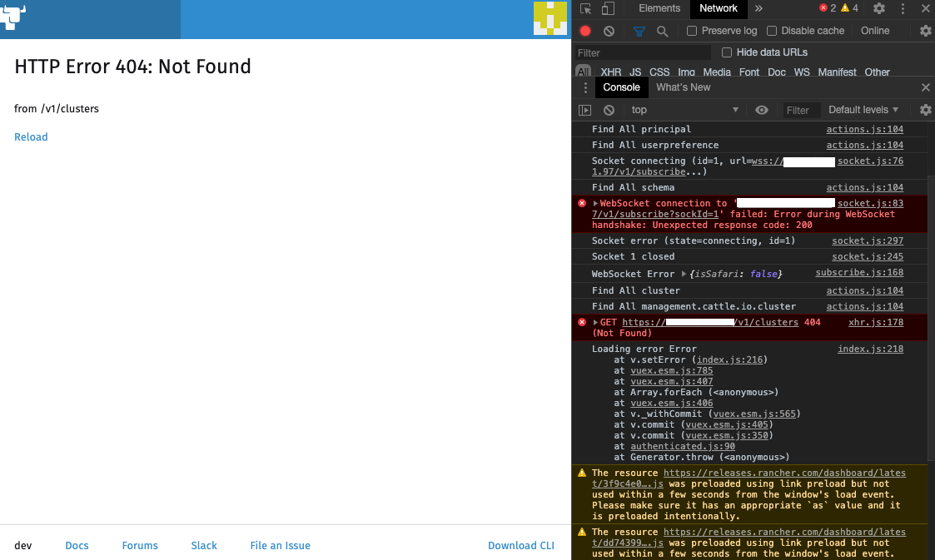The image size is (935, 560).
Task: Select the Console drawer tab
Action: pyautogui.click(x=621, y=87)
